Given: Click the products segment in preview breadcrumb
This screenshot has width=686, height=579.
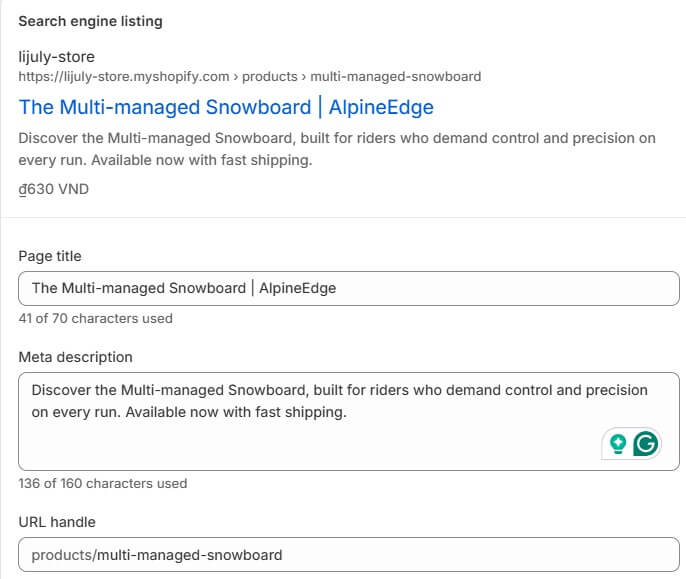Looking at the screenshot, I should (x=273, y=76).
